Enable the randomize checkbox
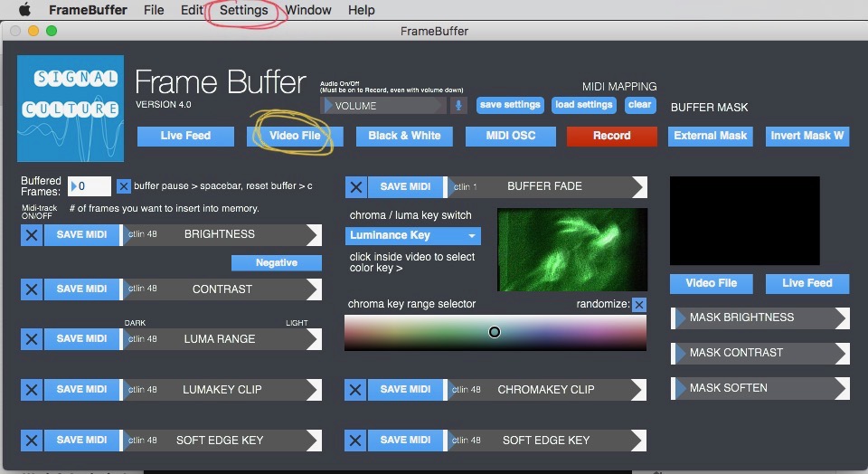Screen dimensions: 868x474 (x=639, y=305)
